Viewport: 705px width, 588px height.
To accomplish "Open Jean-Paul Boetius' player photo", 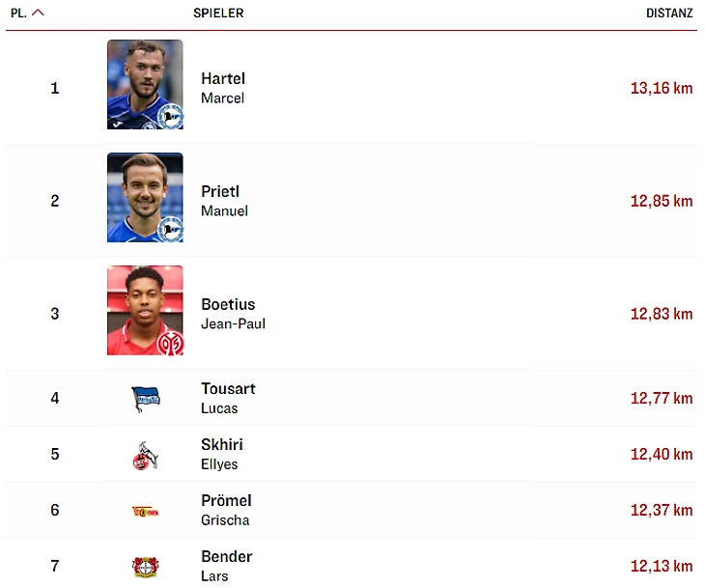I will point(145,310).
